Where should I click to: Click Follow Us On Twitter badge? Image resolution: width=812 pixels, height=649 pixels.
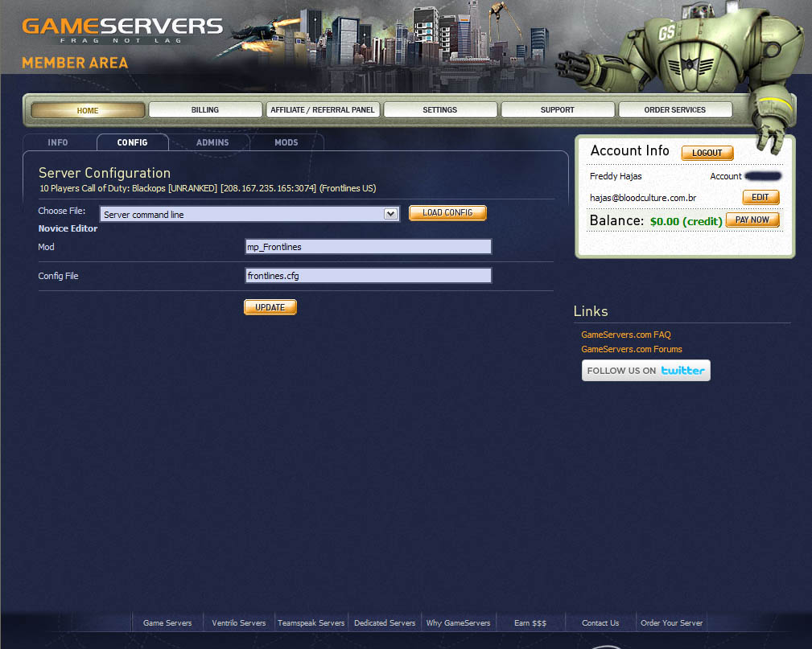(x=646, y=371)
